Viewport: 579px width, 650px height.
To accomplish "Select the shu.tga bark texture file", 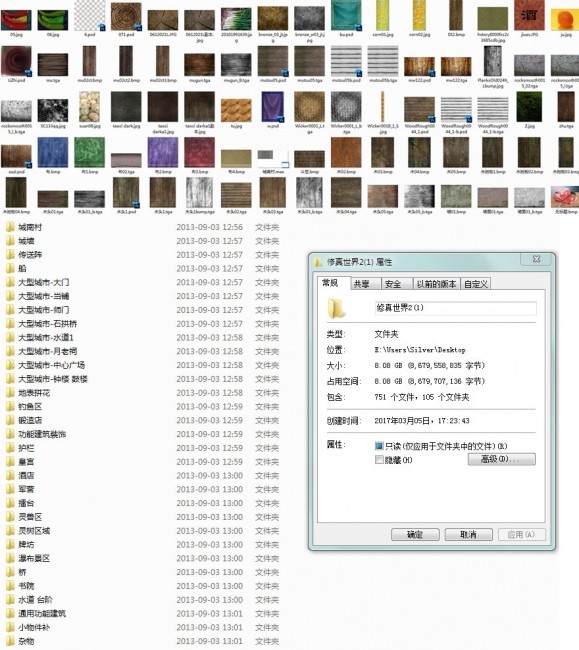I will coord(566,107).
